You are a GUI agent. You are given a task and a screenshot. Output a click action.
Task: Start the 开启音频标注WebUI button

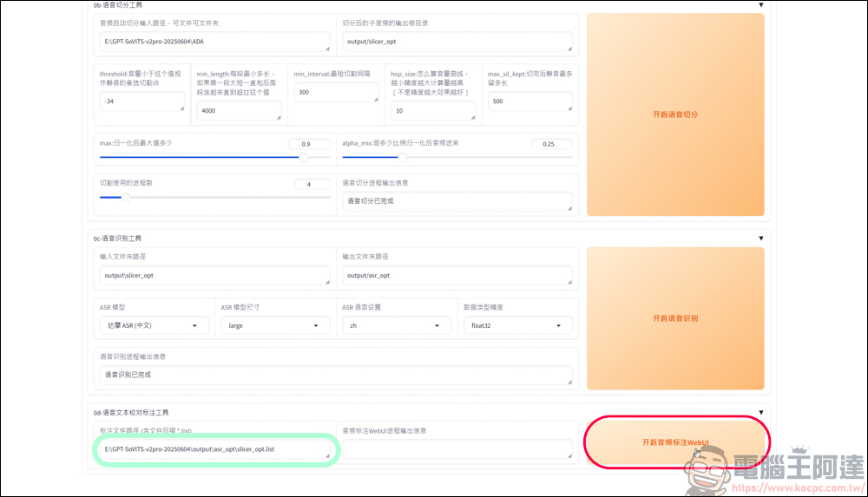click(x=675, y=442)
